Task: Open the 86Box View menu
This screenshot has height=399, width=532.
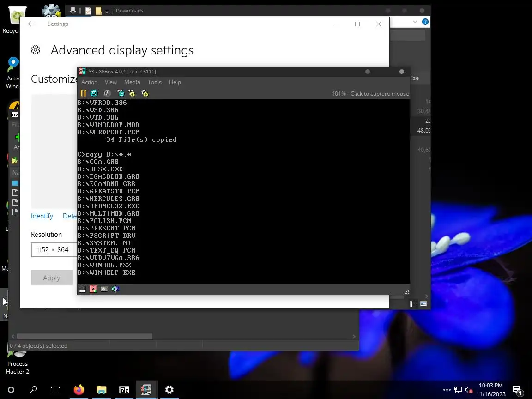Action: (111, 82)
